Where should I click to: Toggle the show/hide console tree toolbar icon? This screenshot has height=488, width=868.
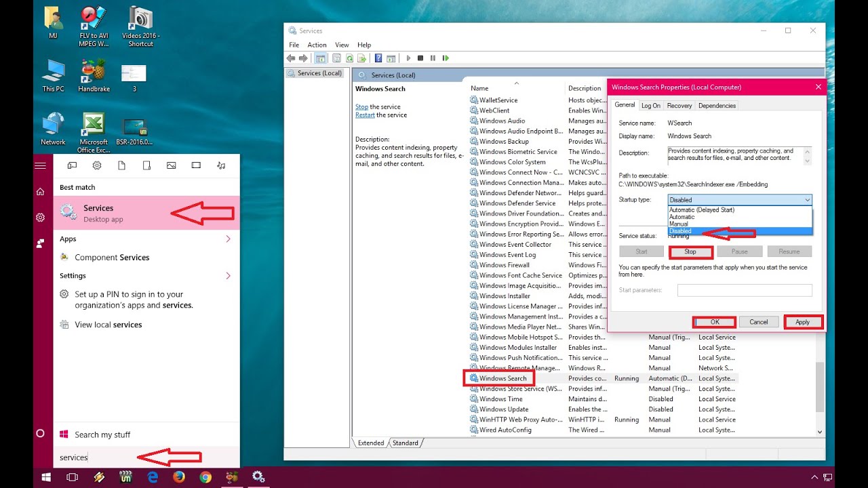pyautogui.click(x=320, y=58)
